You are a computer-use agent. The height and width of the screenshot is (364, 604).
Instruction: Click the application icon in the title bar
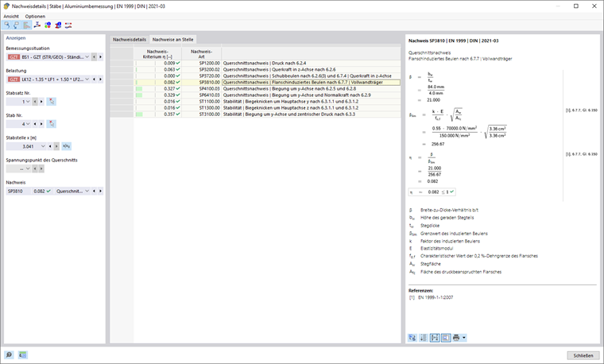coord(6,6)
